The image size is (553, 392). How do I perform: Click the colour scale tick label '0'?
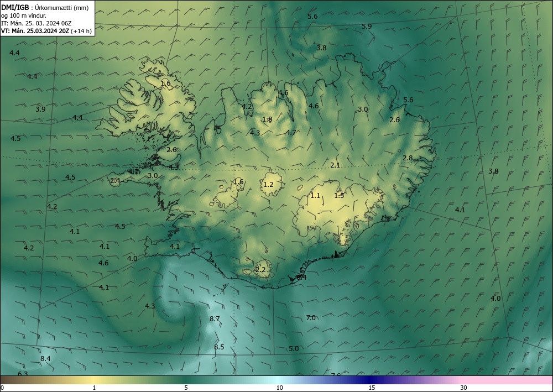[x=2, y=388]
